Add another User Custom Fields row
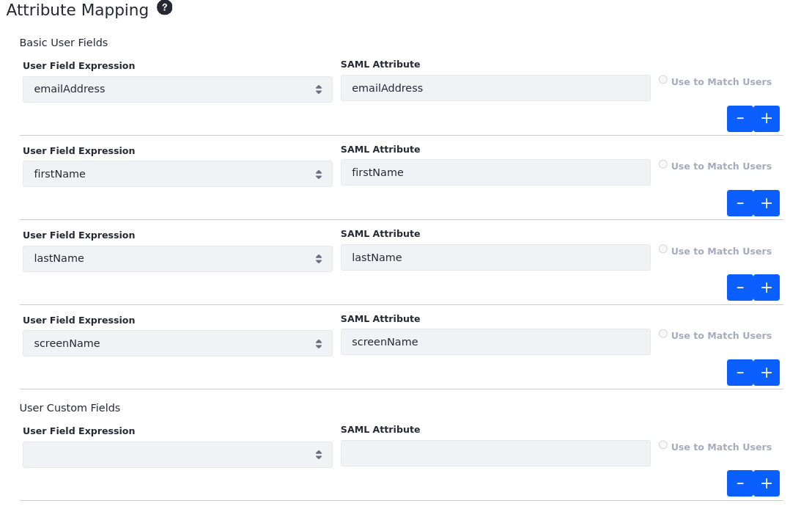This screenshot has width=812, height=509. coord(767,483)
